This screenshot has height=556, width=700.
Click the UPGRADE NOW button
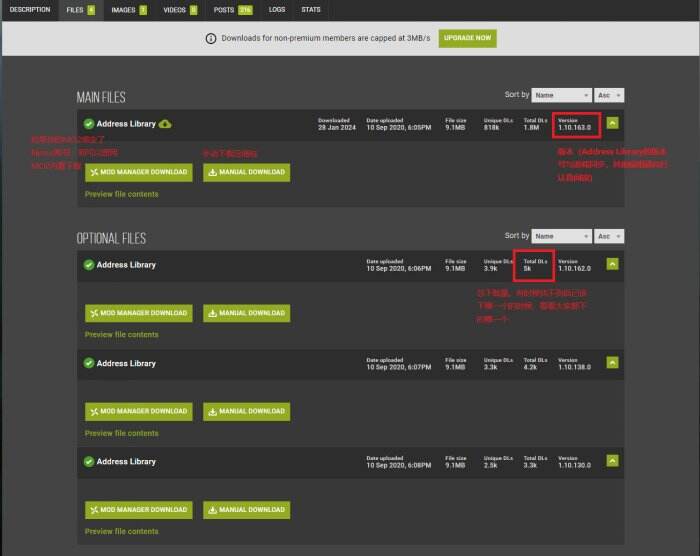pyautogui.click(x=467, y=38)
